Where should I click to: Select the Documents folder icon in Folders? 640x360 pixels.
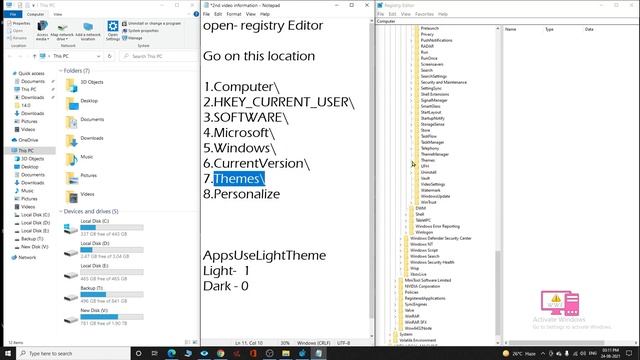pos(71,122)
